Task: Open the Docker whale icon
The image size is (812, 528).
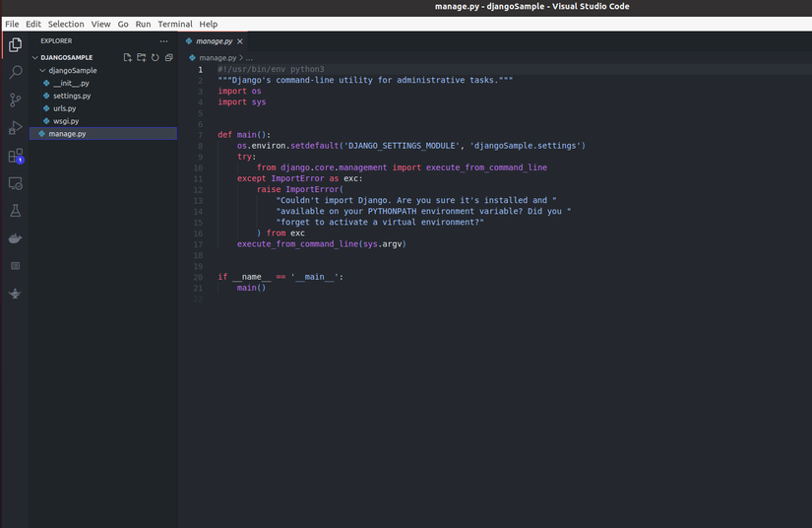Action: (x=16, y=238)
